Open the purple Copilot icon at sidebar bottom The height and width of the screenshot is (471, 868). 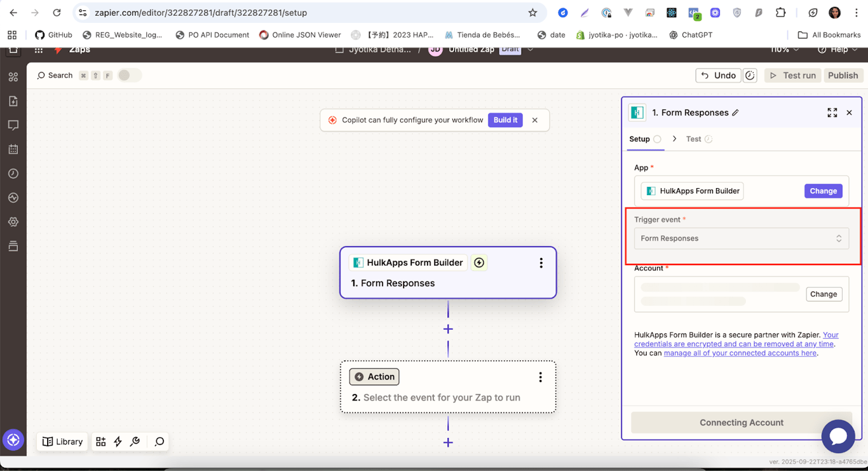click(x=13, y=440)
